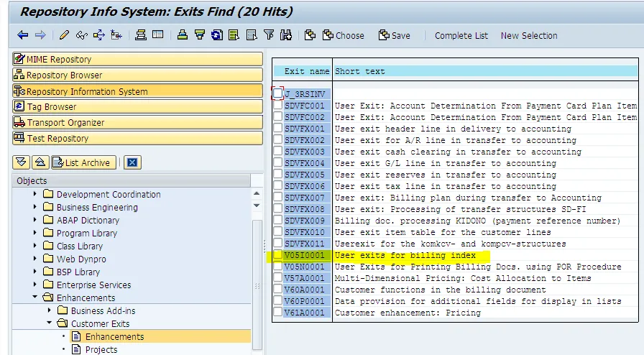Viewport: 644px width, 355px height.
Task: Tick the checkbox for V05I0001 exit
Action: pos(277,255)
